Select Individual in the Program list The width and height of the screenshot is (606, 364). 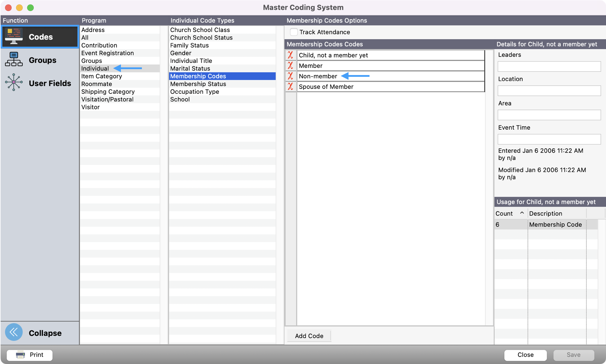pos(95,68)
